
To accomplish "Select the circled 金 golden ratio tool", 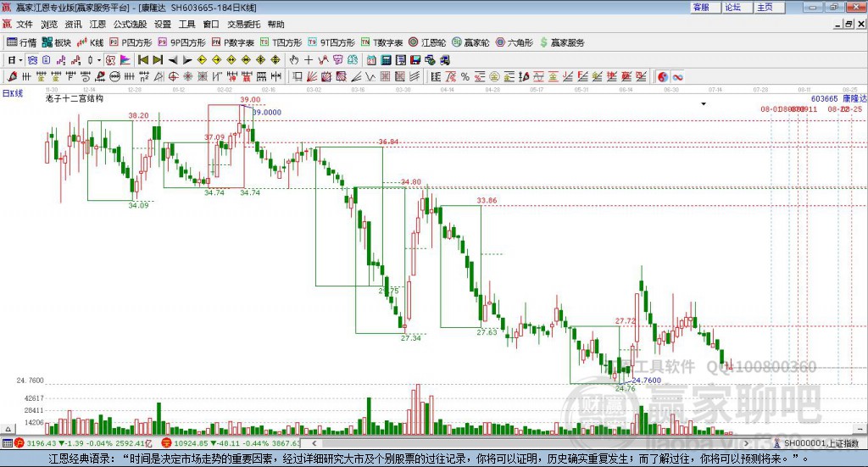I will (494, 76).
